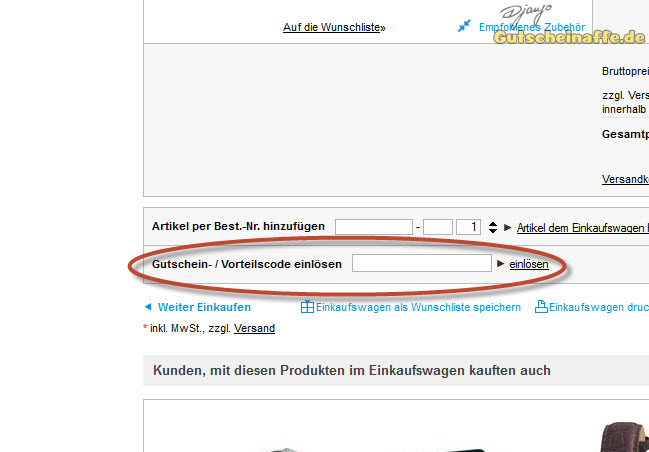Click the arrow before 'Artikel dem Einkaufswagen'
This screenshot has height=452, width=649.
tap(508, 228)
